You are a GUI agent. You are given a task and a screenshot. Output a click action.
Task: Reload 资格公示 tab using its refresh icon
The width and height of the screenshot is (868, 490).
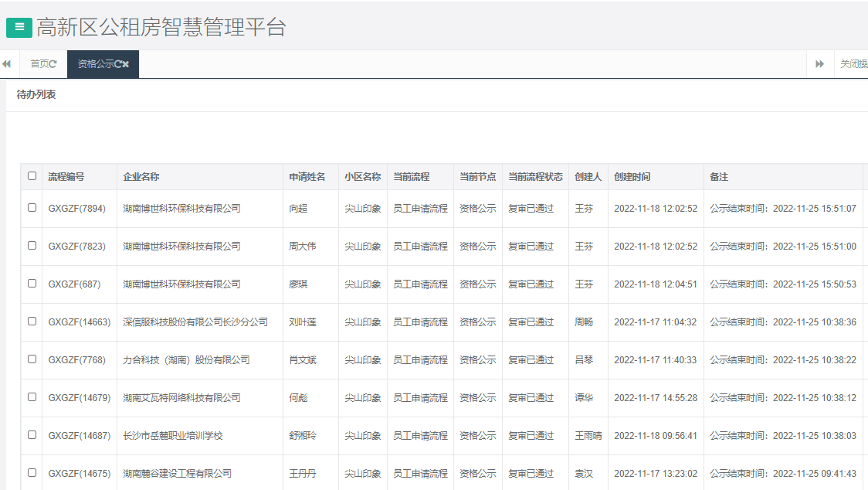click(116, 65)
